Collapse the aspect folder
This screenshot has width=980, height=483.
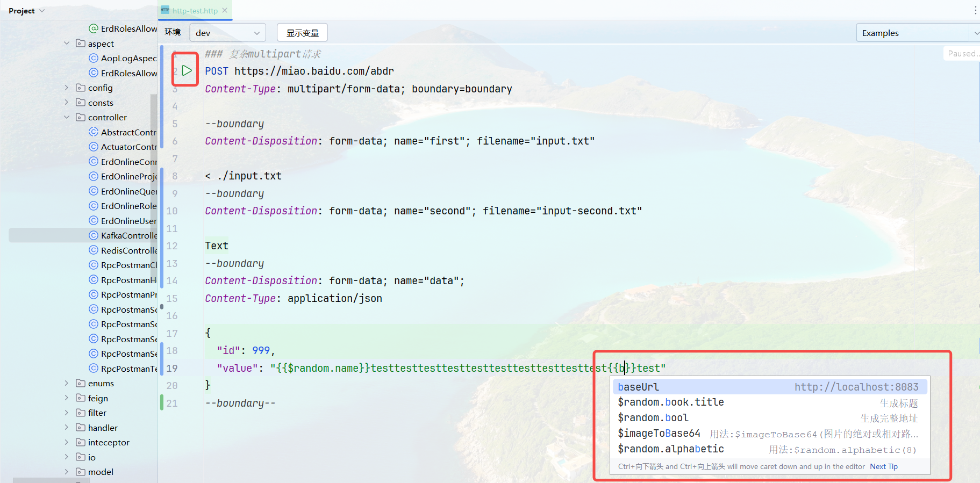click(x=67, y=44)
